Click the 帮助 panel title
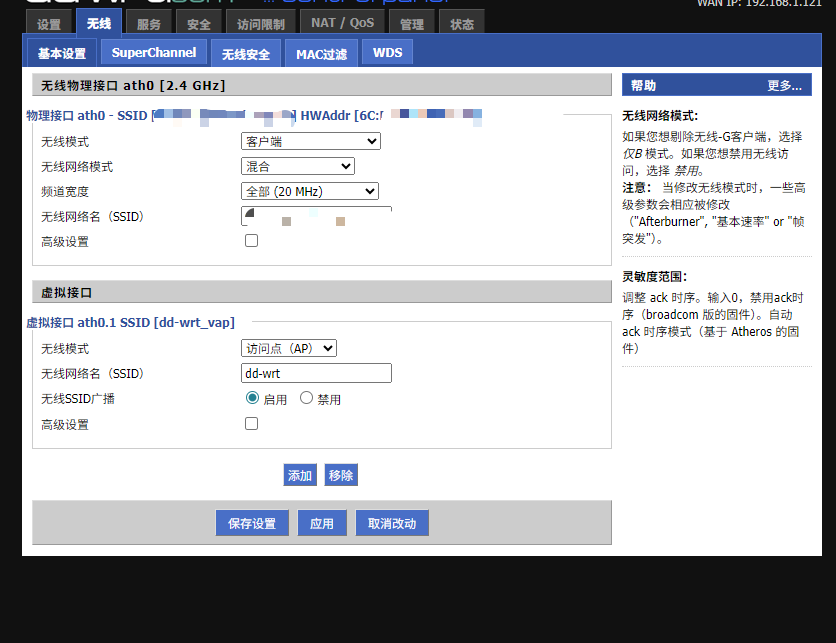This screenshot has width=836, height=643. [644, 85]
